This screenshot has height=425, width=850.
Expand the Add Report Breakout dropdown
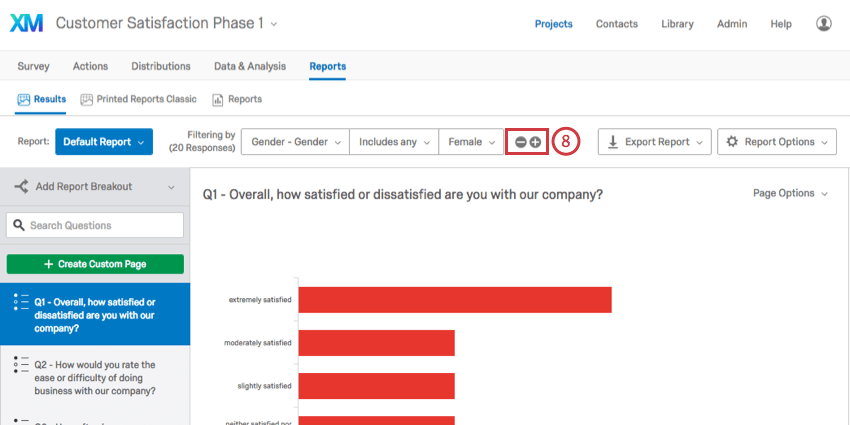[171, 187]
